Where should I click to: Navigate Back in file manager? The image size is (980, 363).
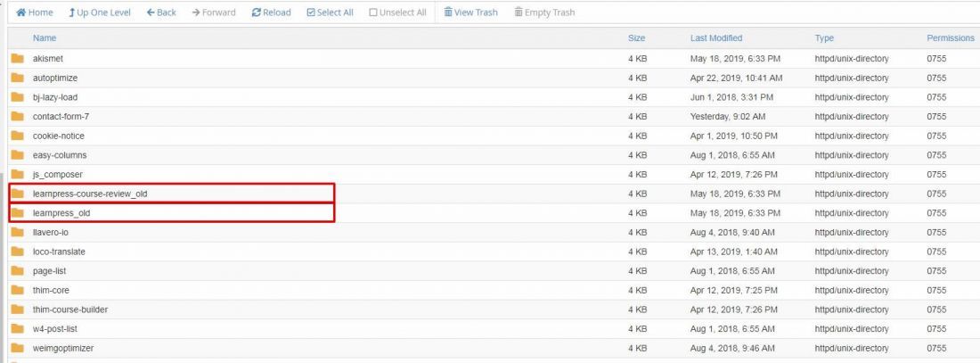pyautogui.click(x=161, y=12)
